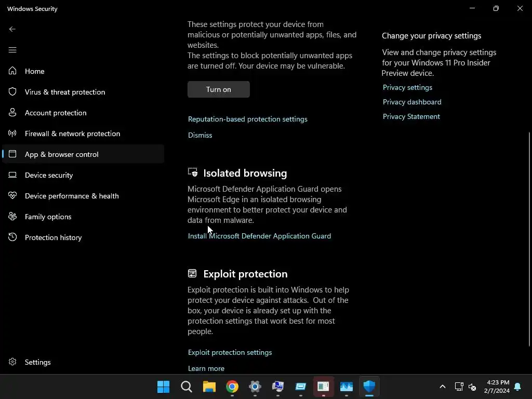This screenshot has height=399, width=532.
Task: Click the Turn on button
Action: click(219, 89)
